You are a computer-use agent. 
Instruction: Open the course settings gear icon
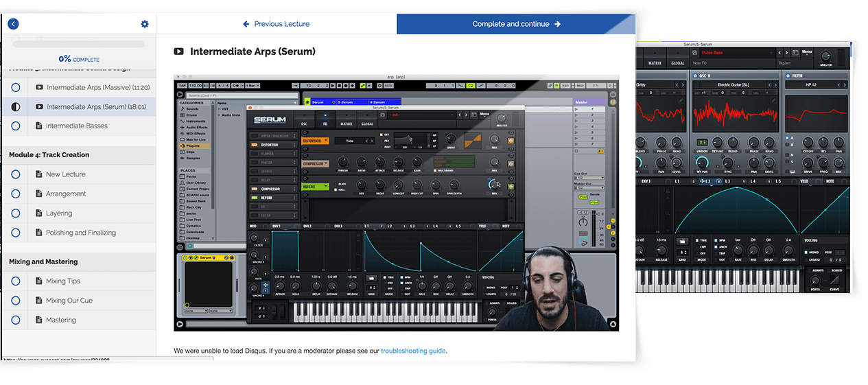tap(144, 24)
